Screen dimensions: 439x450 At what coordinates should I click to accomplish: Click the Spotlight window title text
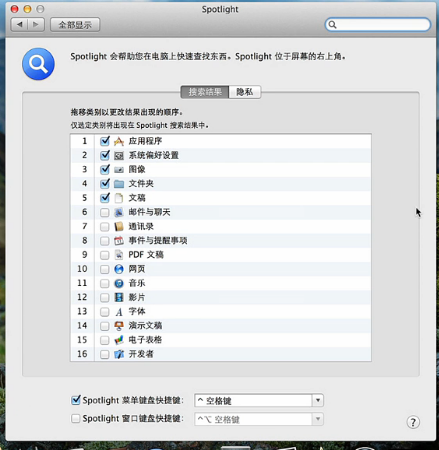(220, 9)
